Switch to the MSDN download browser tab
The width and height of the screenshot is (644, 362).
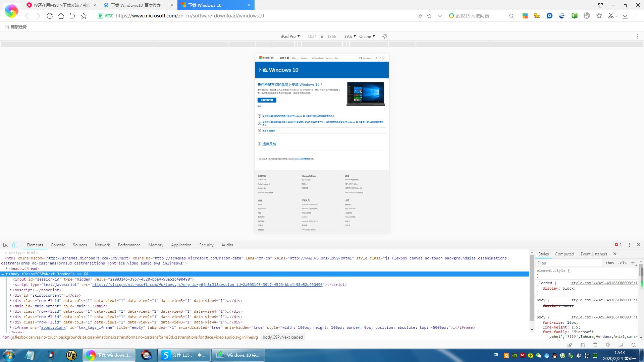pos(61,5)
